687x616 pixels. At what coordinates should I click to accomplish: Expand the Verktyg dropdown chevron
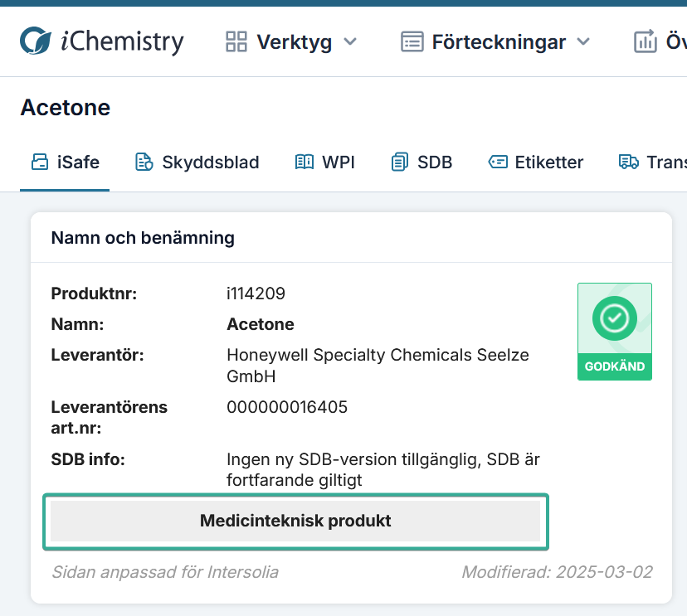coord(350,41)
